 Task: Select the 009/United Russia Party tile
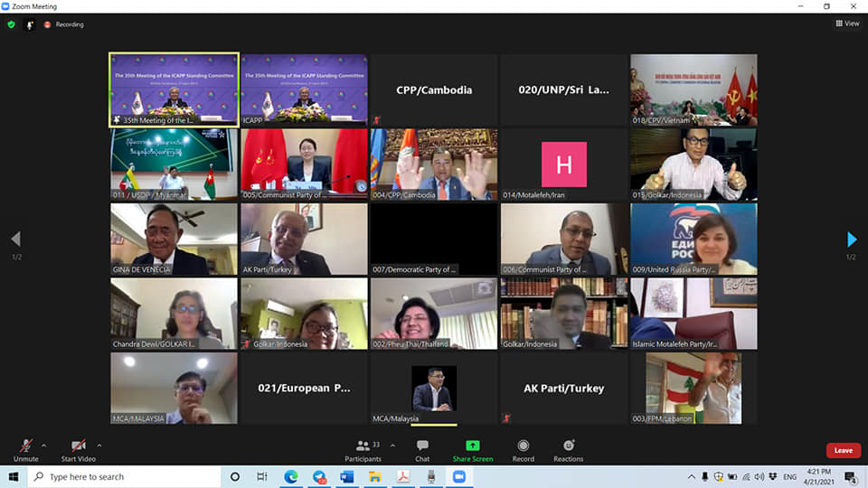tap(693, 239)
